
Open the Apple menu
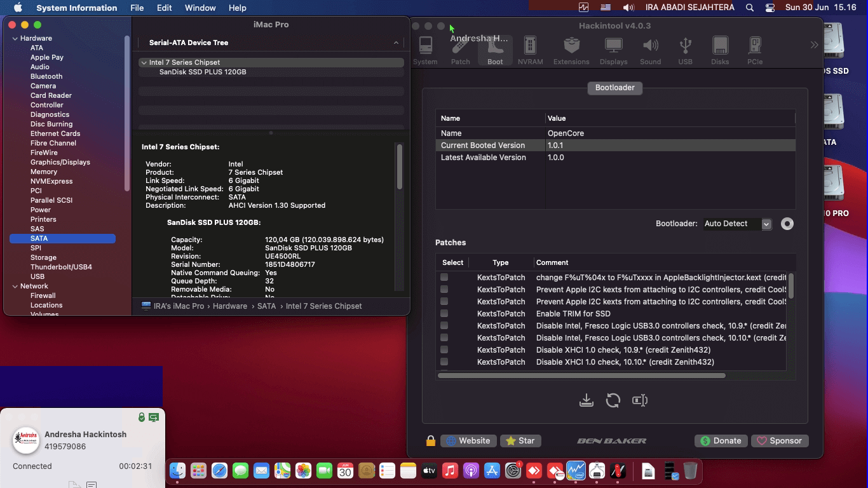(x=18, y=8)
